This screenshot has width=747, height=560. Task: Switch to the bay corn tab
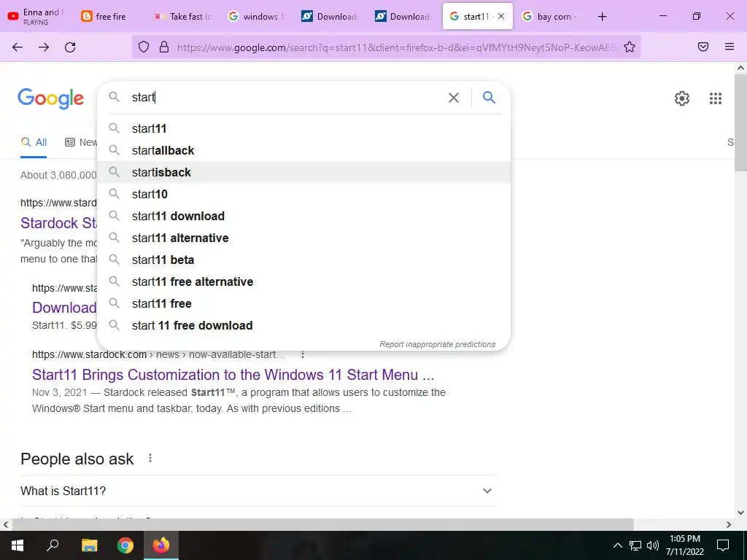click(x=551, y=16)
